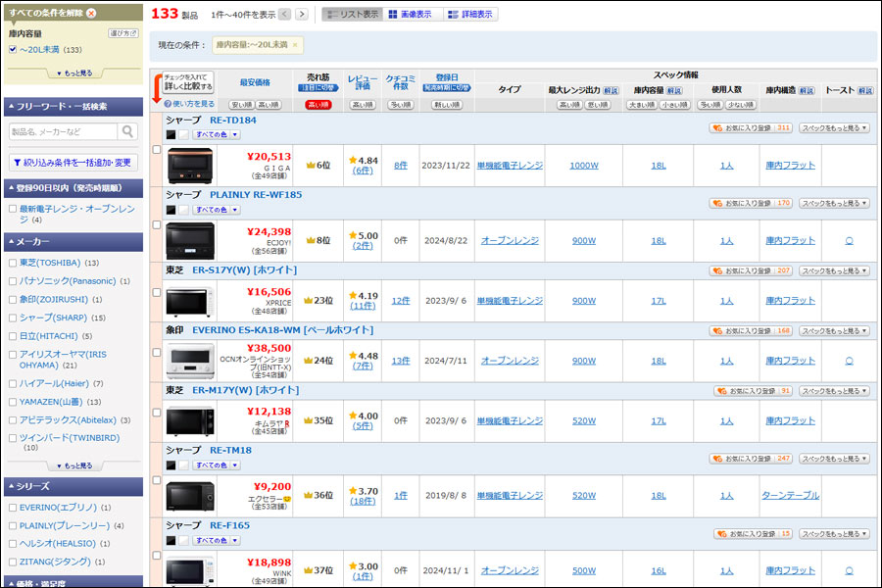Expand もっと見る under the maker list

(x=74, y=465)
